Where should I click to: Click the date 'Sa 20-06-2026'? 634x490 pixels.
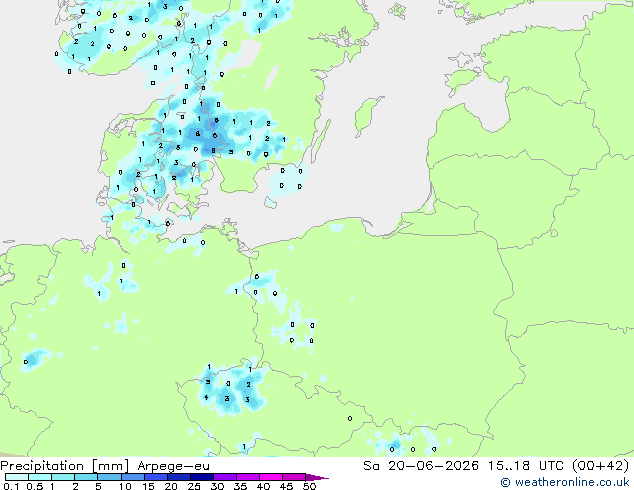click(x=421, y=466)
